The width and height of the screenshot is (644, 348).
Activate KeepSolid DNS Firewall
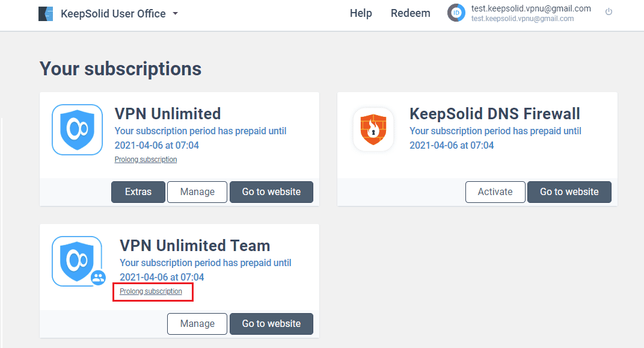(x=495, y=191)
